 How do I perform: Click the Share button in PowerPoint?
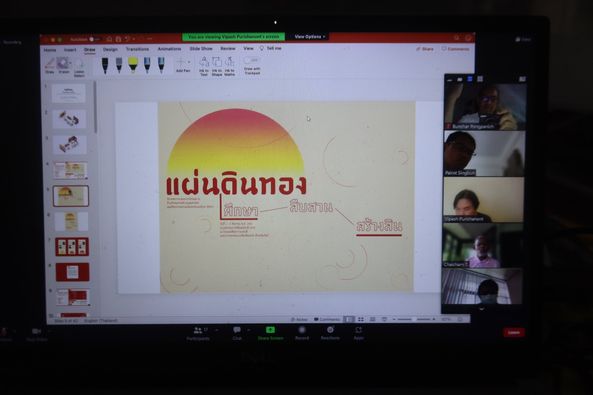[x=425, y=49]
